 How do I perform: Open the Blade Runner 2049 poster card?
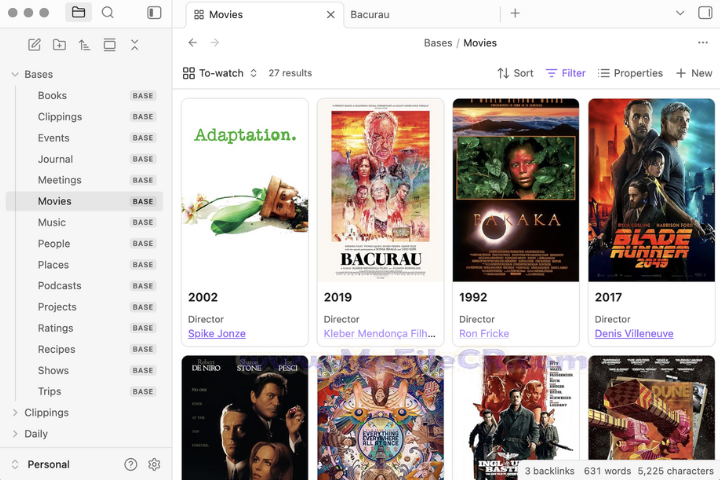point(652,190)
